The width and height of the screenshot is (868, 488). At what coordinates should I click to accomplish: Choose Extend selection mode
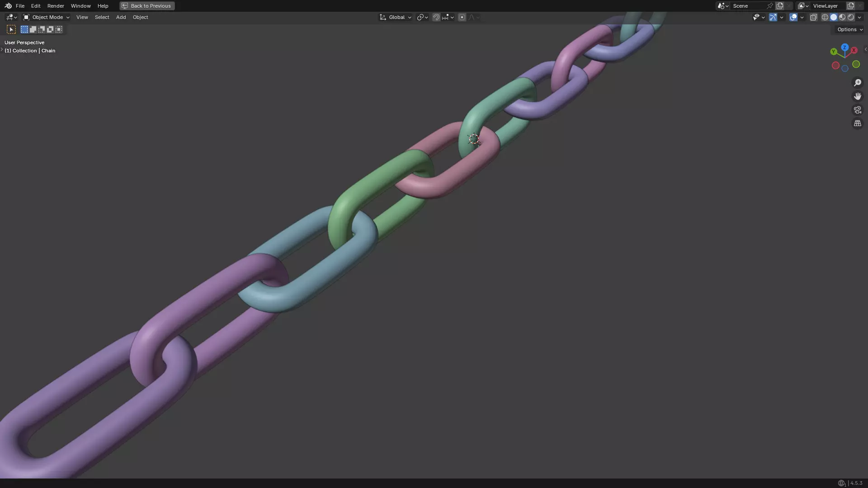33,29
